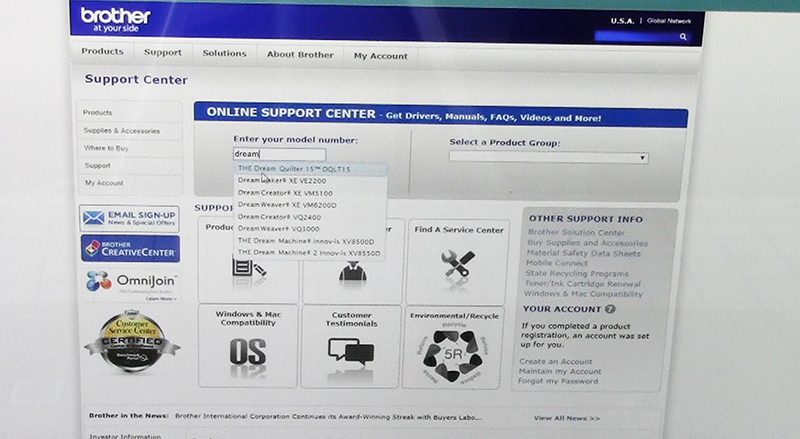Click Forgot my Password link
The height and width of the screenshot is (439, 800).
point(558,381)
